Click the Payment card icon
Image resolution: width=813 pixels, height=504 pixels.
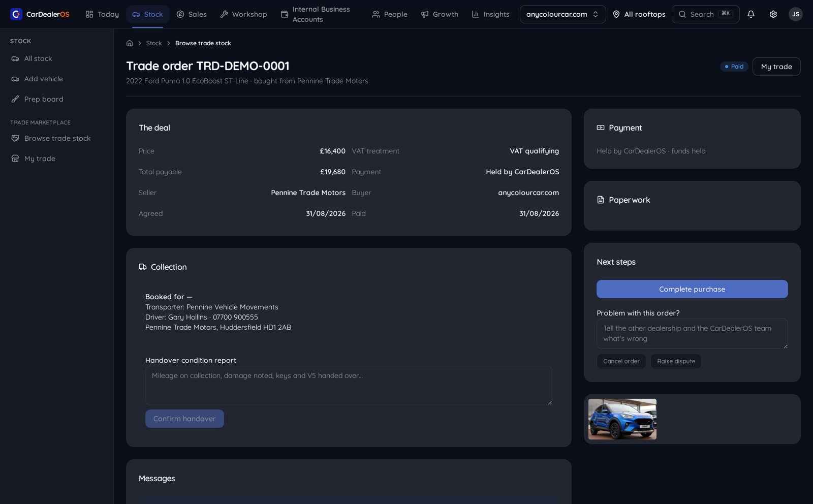click(x=601, y=128)
